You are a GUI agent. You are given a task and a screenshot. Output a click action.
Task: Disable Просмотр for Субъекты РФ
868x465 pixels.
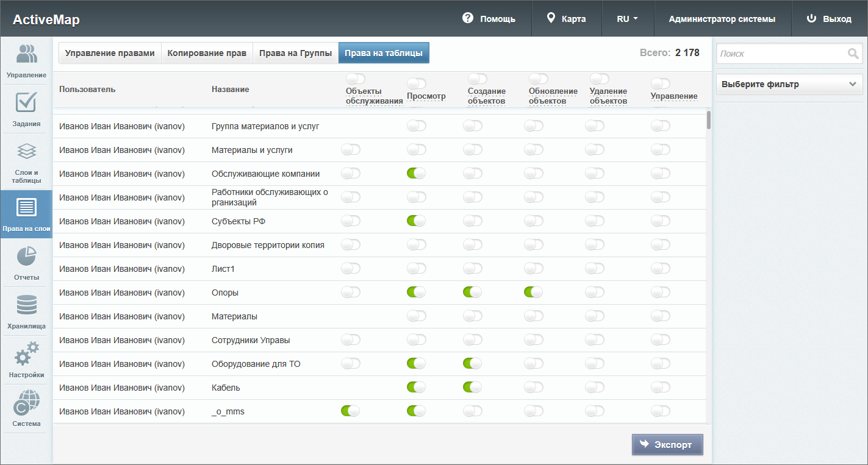tap(416, 221)
